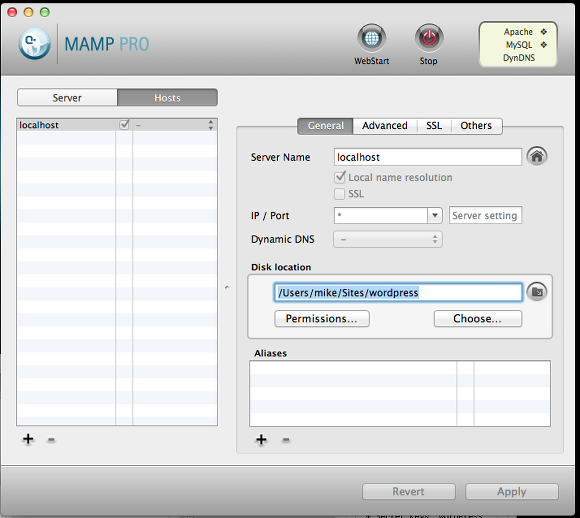The width and height of the screenshot is (580, 518).
Task: Click the green zoom window button
Action: 45,12
